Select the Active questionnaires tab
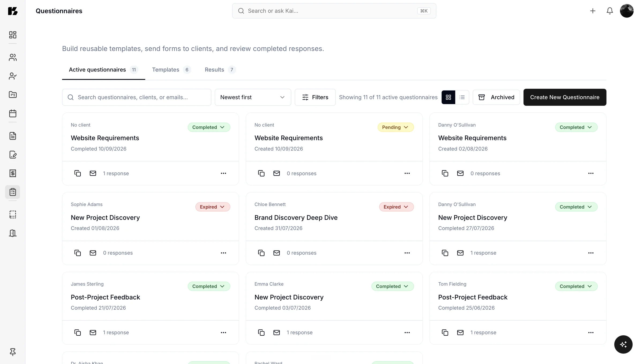Viewport: 643px width, 364px height. [103, 70]
